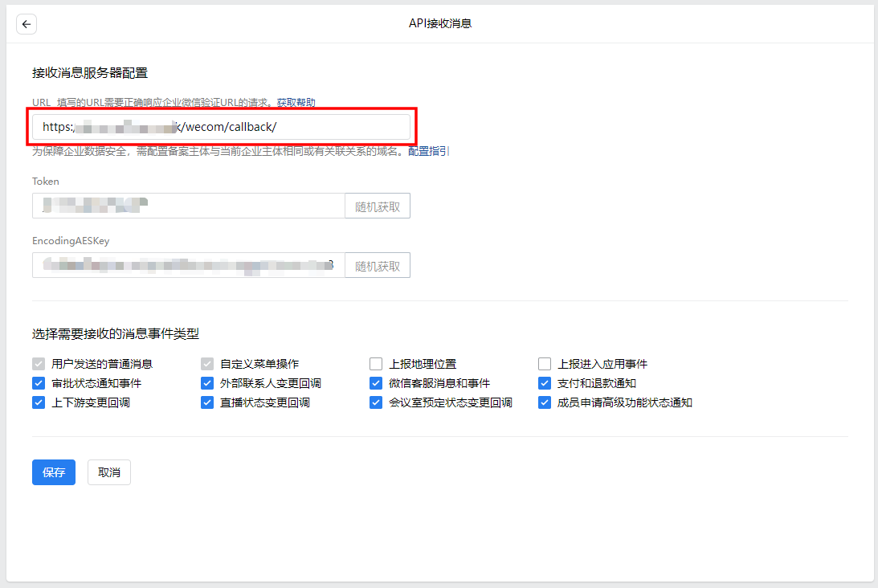The image size is (878, 588).
Task: Open the 获取帮助 help link
Action: (296, 103)
